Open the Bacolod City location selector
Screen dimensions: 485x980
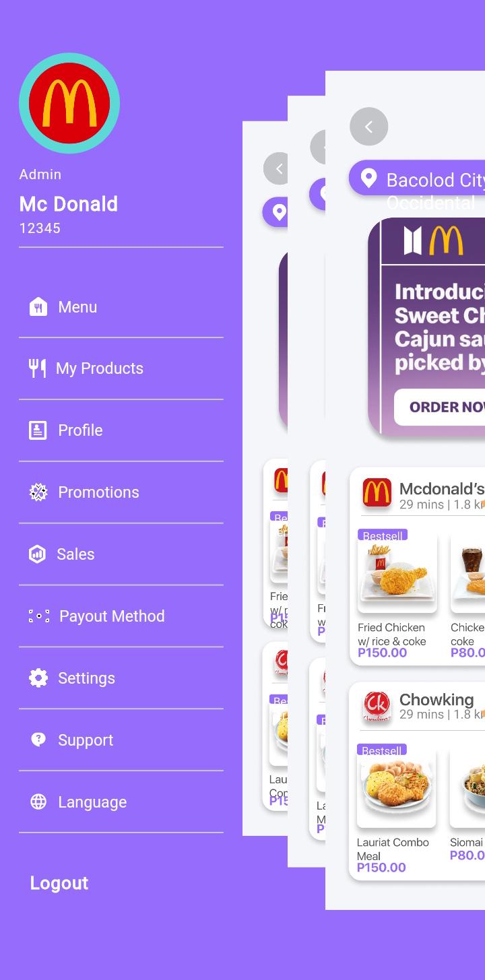coord(417,178)
